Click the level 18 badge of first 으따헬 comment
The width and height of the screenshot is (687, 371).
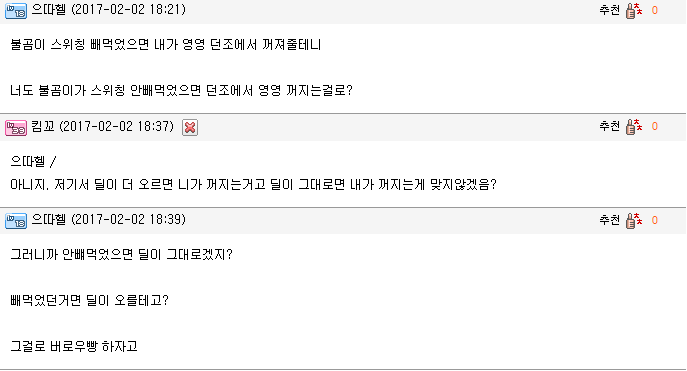pyautogui.click(x=16, y=11)
